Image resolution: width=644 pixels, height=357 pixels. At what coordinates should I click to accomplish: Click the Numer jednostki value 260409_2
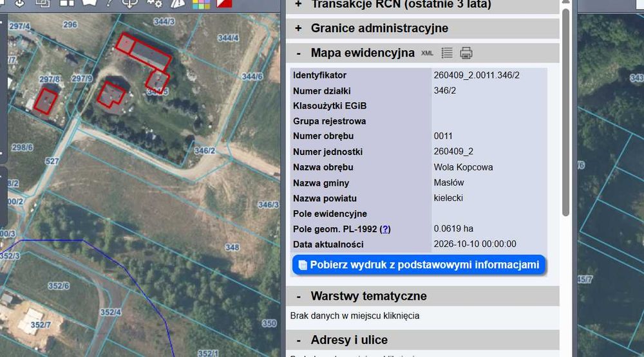(453, 152)
